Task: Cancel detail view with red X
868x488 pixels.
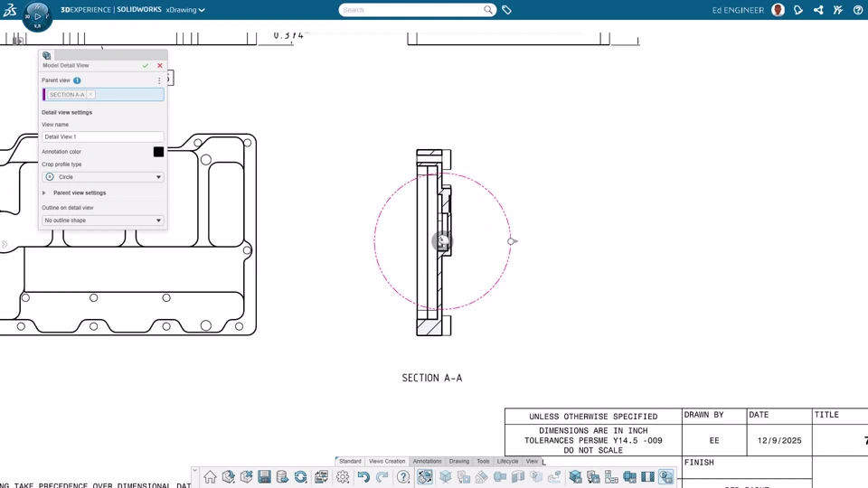Action: pyautogui.click(x=160, y=65)
